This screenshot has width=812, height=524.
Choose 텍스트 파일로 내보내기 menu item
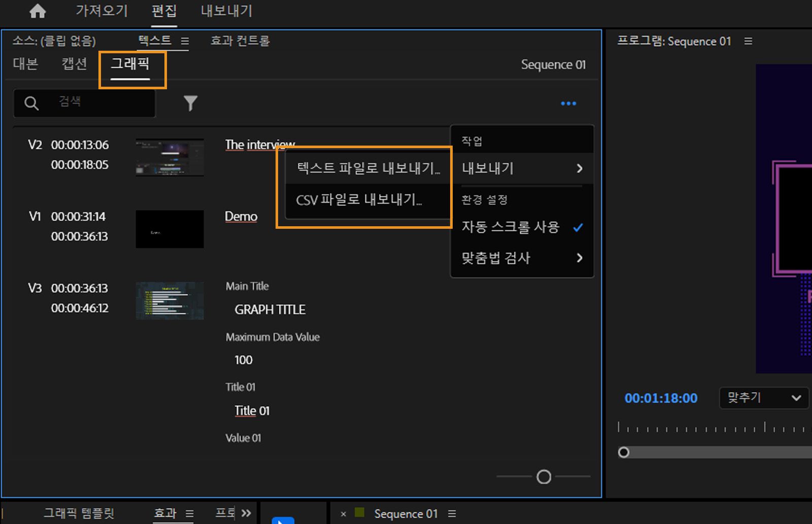[x=368, y=168]
